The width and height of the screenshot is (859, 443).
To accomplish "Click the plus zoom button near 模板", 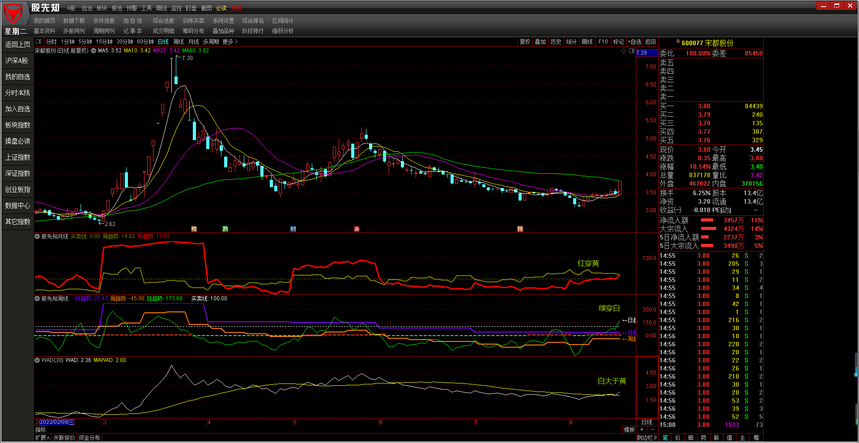I will (644, 430).
